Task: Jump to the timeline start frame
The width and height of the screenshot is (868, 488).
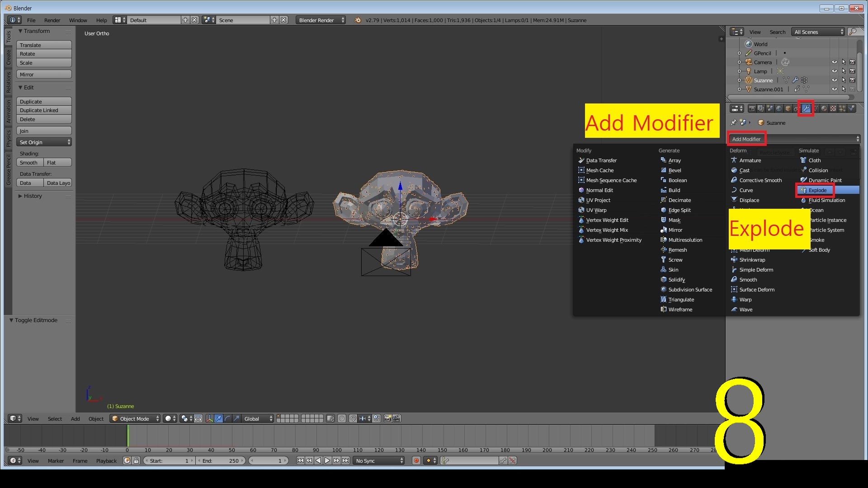Action: click(x=300, y=460)
